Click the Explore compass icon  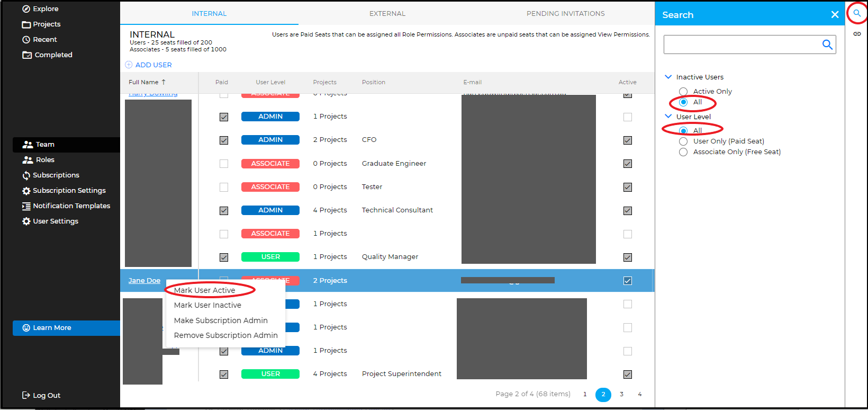(26, 9)
